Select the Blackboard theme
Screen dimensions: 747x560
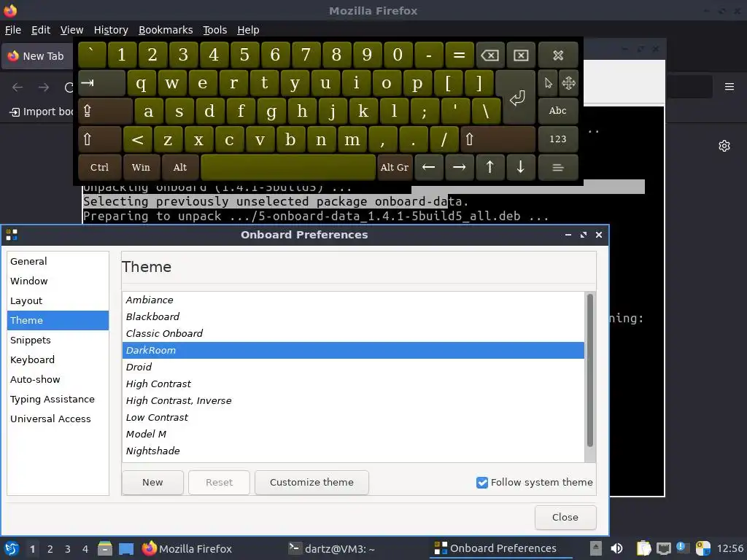[x=353, y=316]
